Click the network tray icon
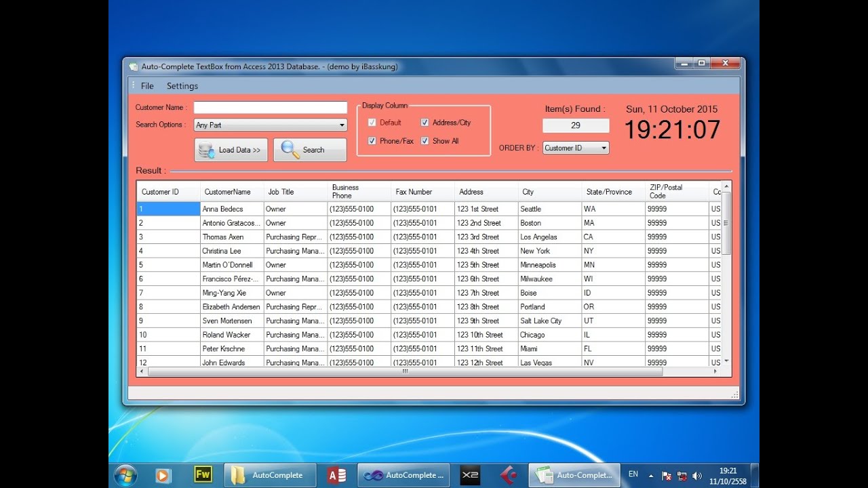This screenshot has width=868, height=488. coord(682,476)
